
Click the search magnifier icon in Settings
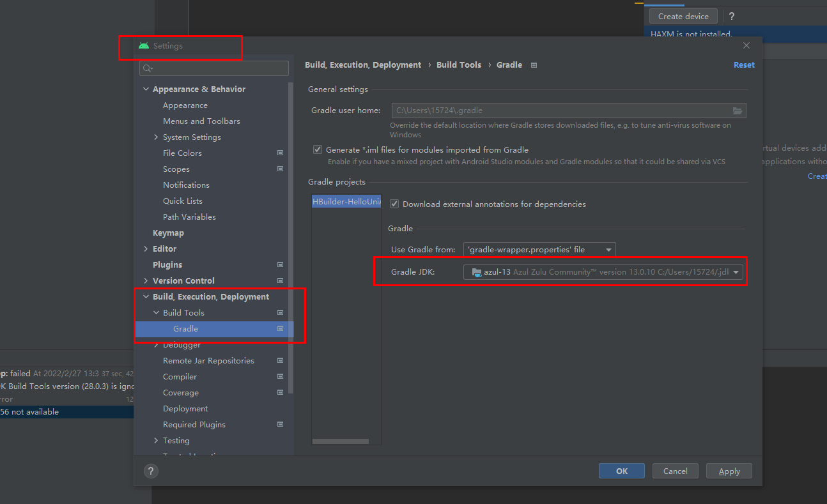pos(148,68)
